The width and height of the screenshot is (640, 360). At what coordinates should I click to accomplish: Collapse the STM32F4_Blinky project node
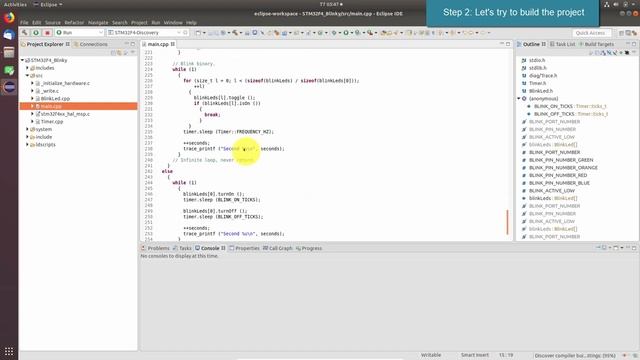pyautogui.click(x=22, y=60)
